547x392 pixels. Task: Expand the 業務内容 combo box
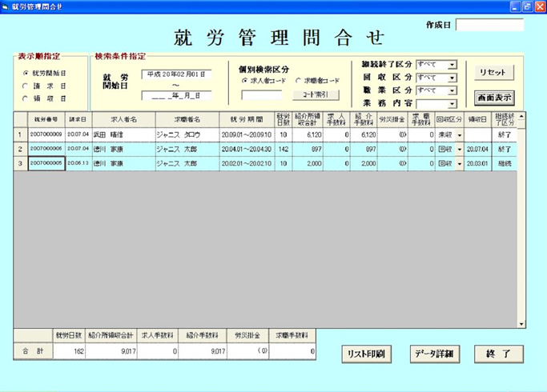452,103
